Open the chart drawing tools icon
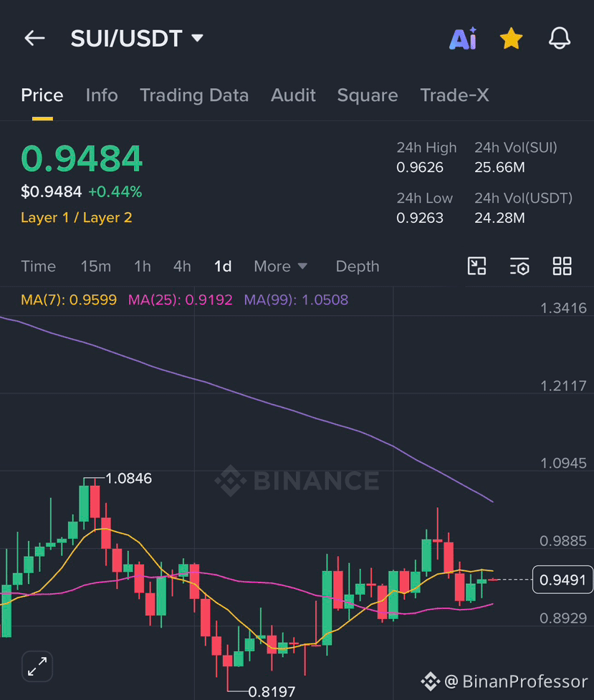 [x=476, y=266]
